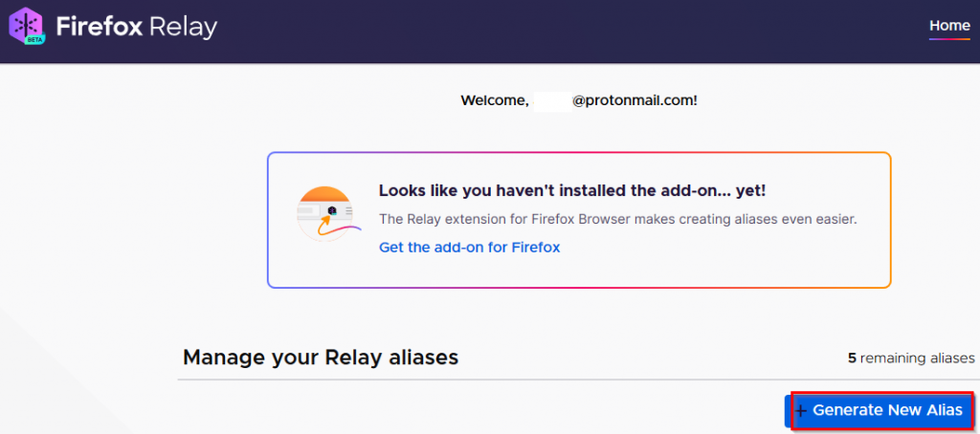Click the circular add-on illustration
Viewport: 980px width, 434px height.
pos(324,214)
